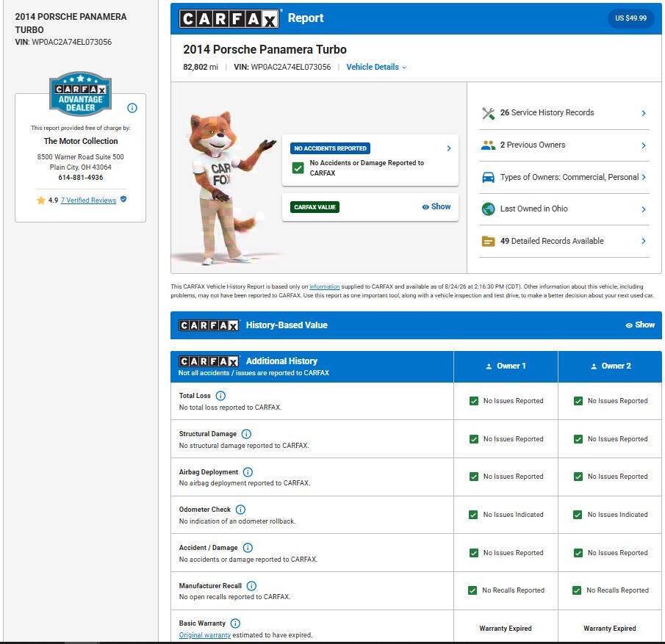Click the globe icon for Last Owned in Ohio
The width and height of the screenshot is (665, 644).
click(488, 209)
